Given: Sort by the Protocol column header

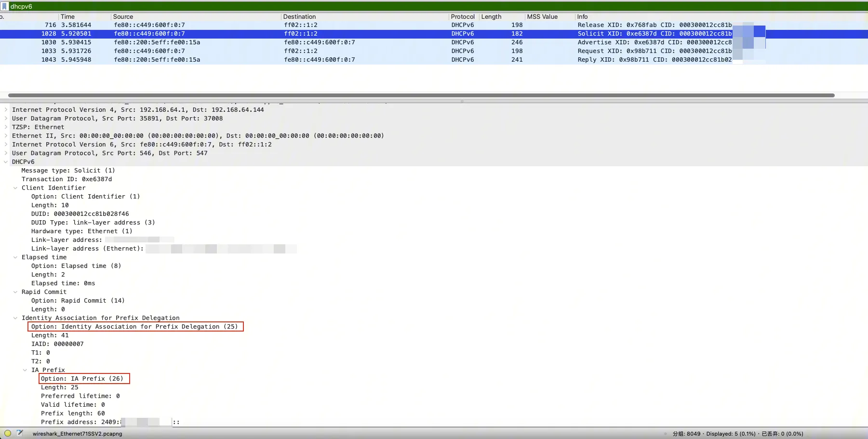Looking at the screenshot, I should coord(462,16).
